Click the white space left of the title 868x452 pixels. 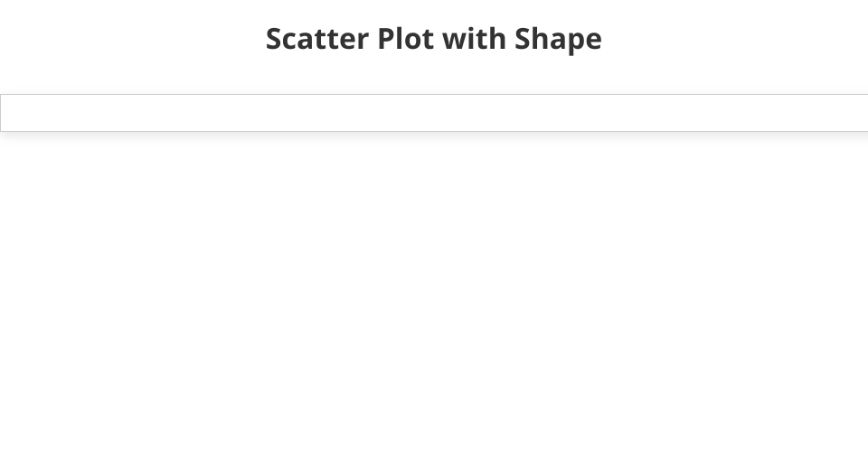click(127, 39)
